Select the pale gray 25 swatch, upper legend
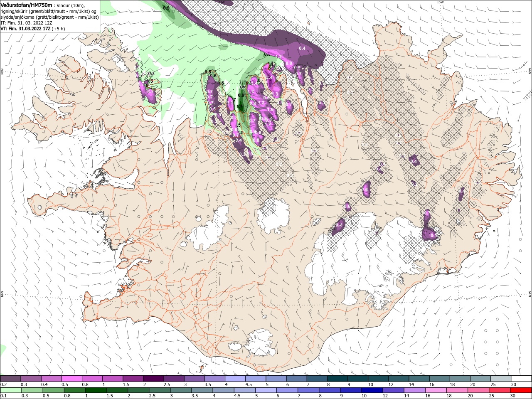Image resolution: width=532 pixels, height=399 pixels. tap(500, 379)
